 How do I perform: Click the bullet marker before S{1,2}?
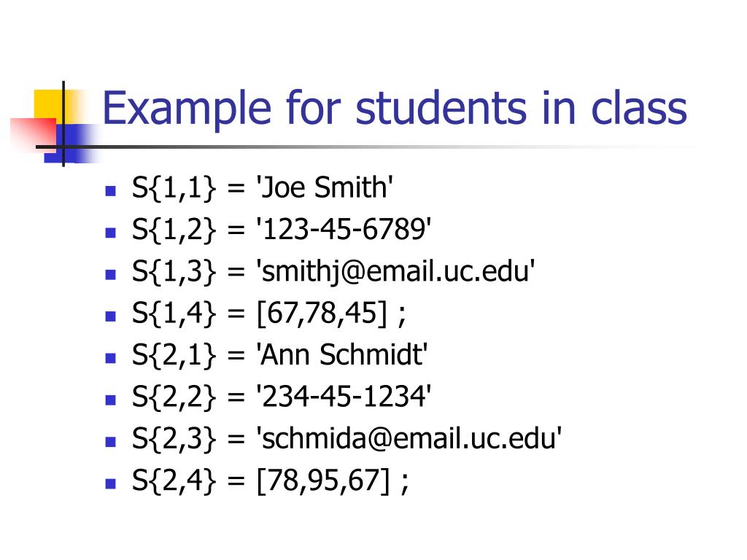click(111, 233)
